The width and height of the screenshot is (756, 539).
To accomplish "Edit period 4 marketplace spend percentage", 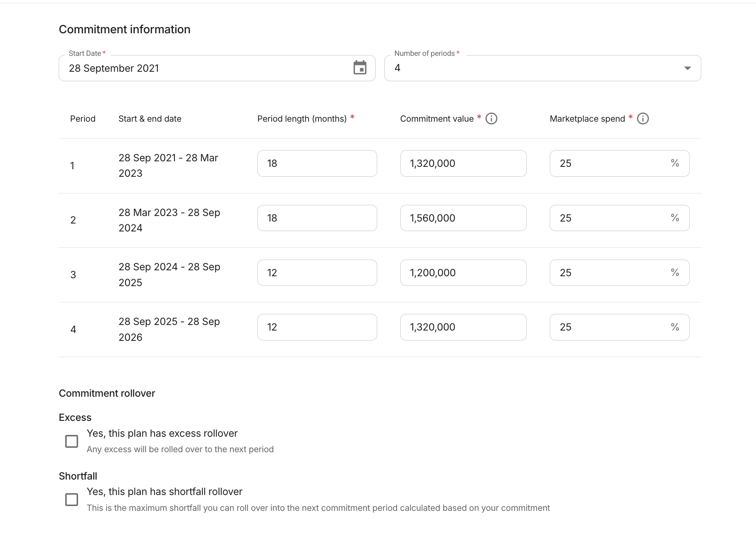I will pyautogui.click(x=620, y=327).
